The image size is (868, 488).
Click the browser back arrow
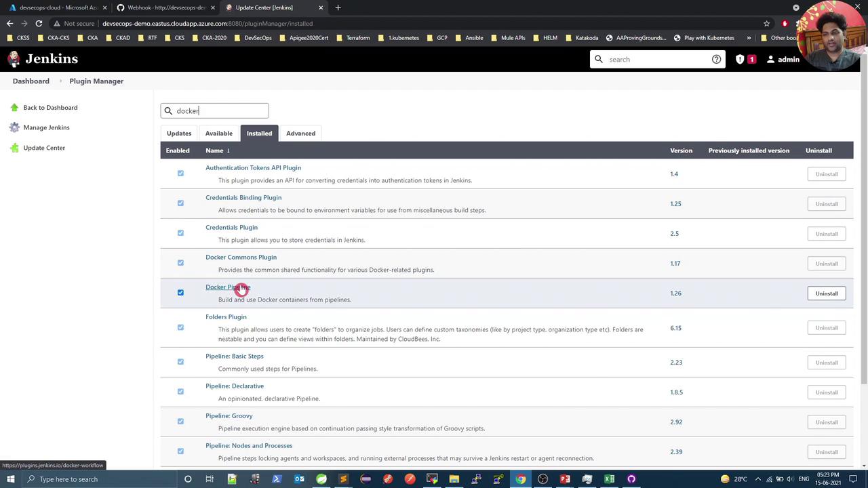click(9, 24)
